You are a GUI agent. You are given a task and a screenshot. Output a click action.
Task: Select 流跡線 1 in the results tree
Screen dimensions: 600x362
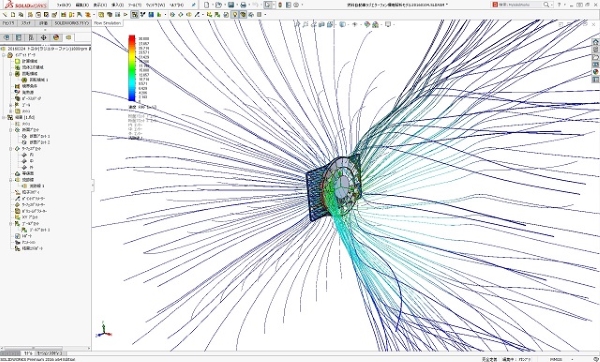tap(37, 186)
